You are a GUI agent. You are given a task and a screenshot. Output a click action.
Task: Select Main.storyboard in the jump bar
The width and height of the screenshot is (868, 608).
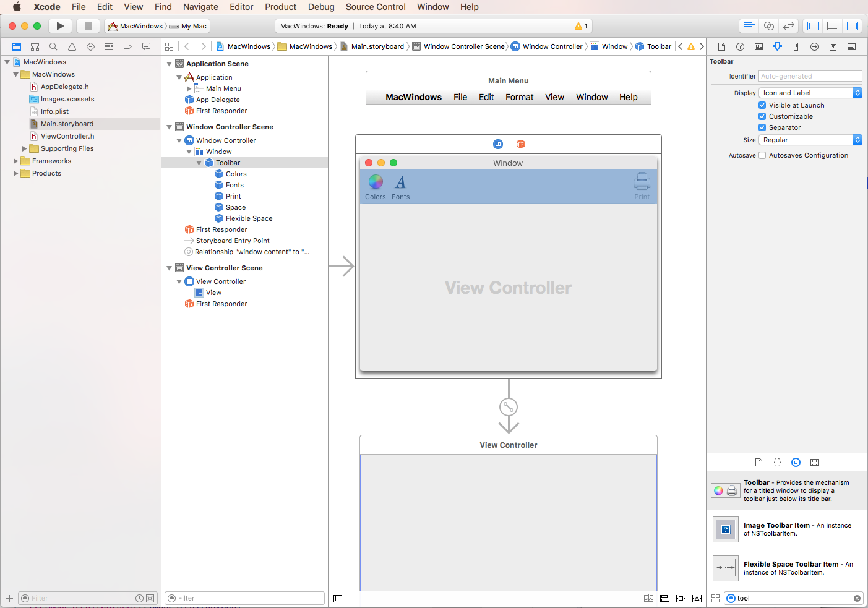pos(377,46)
